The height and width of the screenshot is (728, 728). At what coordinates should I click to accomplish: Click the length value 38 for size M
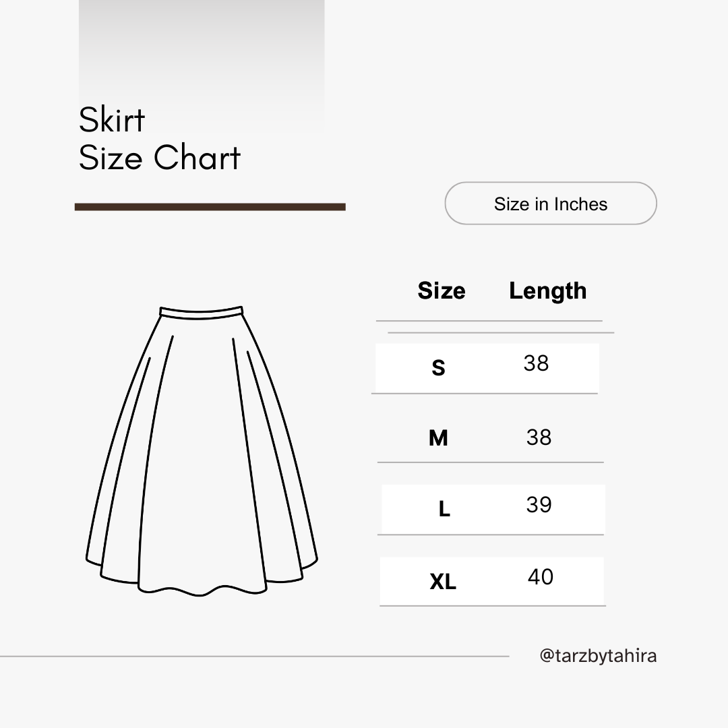click(x=539, y=437)
